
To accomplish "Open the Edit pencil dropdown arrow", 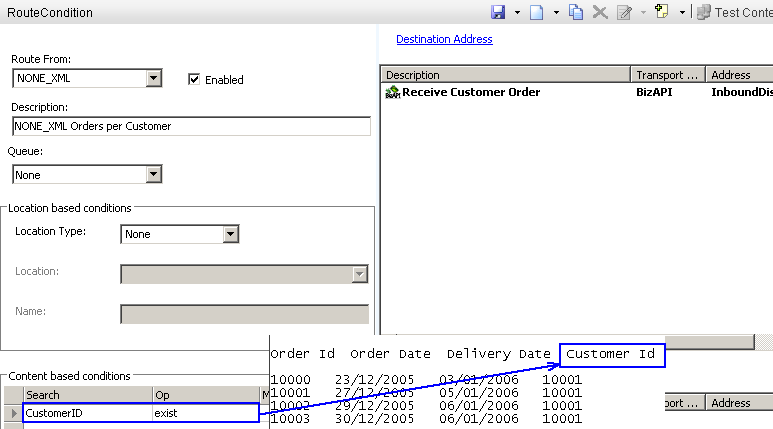I will (643, 12).
